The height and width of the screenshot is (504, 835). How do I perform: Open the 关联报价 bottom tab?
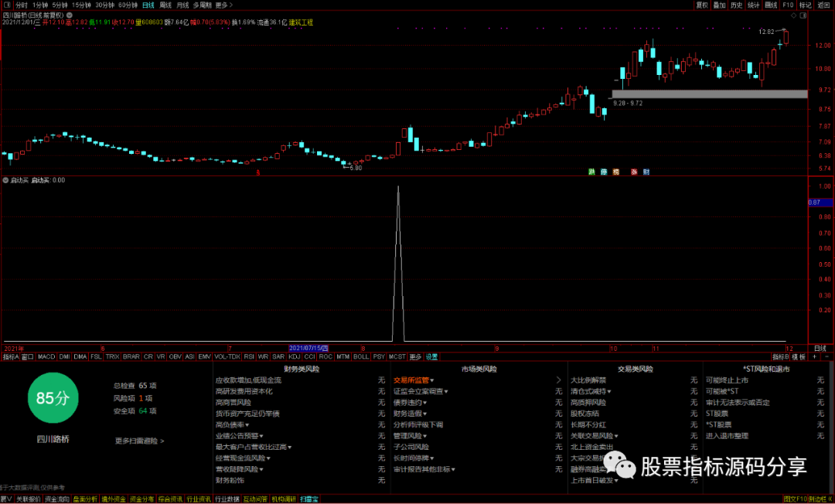point(29,499)
